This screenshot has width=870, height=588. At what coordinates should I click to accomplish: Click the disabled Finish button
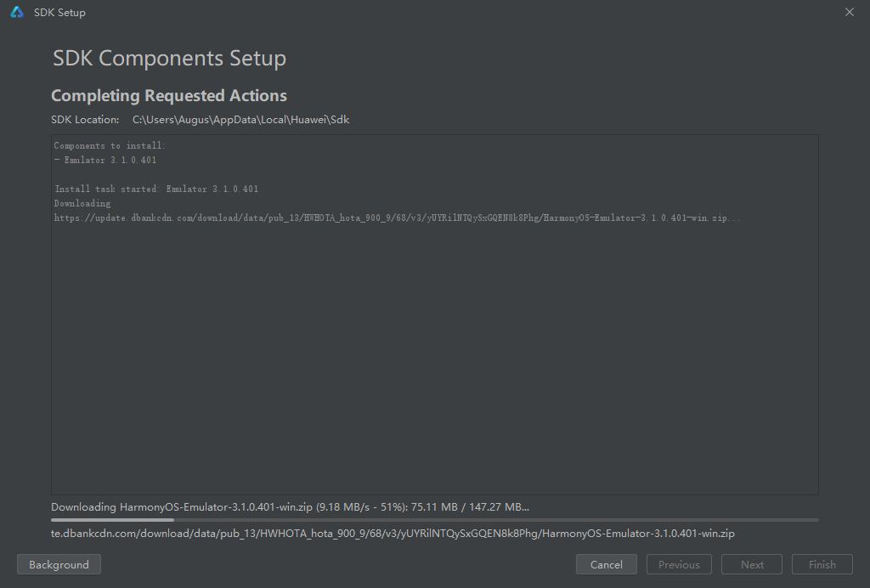coord(822,564)
